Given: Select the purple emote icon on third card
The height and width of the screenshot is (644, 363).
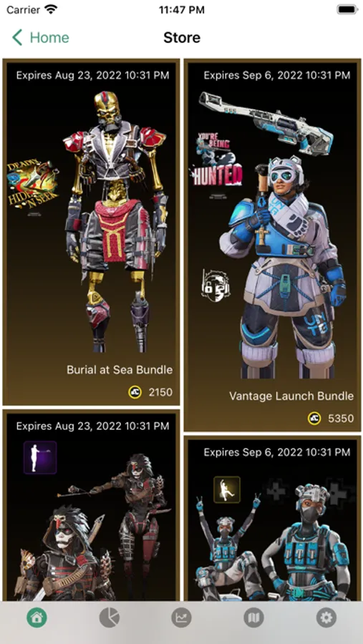Looking at the screenshot, I should point(40,457).
